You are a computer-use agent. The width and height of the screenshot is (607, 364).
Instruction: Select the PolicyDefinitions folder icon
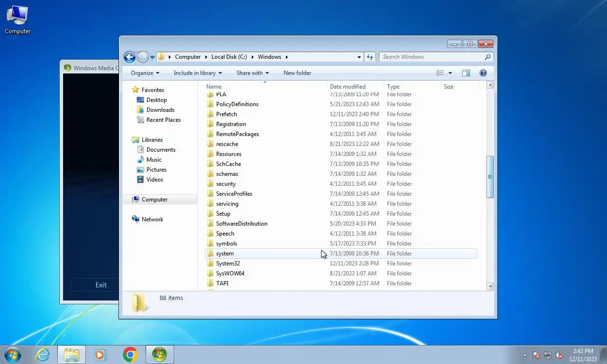point(211,104)
